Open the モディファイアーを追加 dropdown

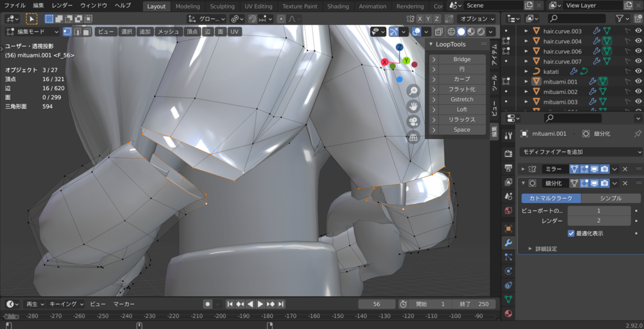pos(581,152)
